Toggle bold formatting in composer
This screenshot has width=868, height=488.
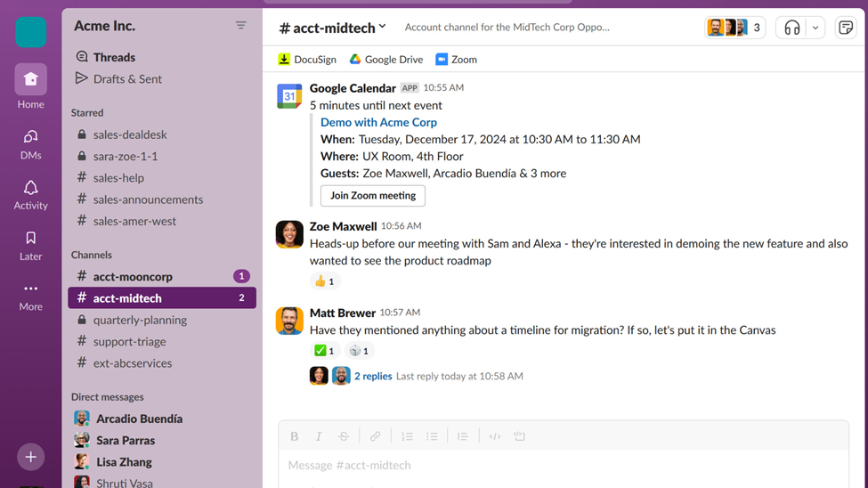tap(295, 436)
